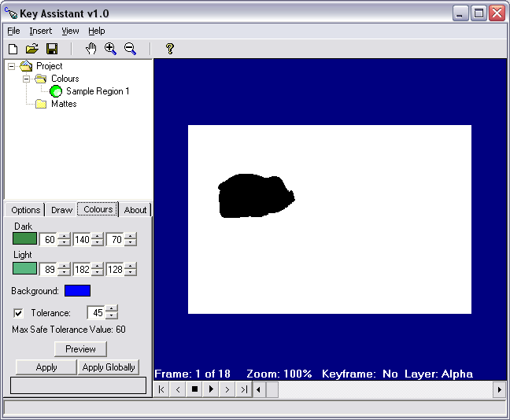Screen dimensions: 510x420
Task: Jump to the last frame
Action: (x=244, y=389)
